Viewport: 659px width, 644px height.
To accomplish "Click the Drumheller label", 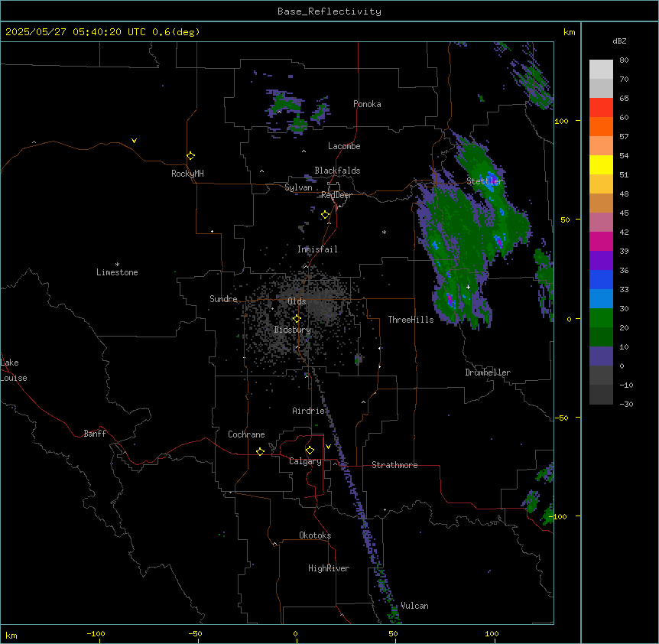I will click(488, 372).
